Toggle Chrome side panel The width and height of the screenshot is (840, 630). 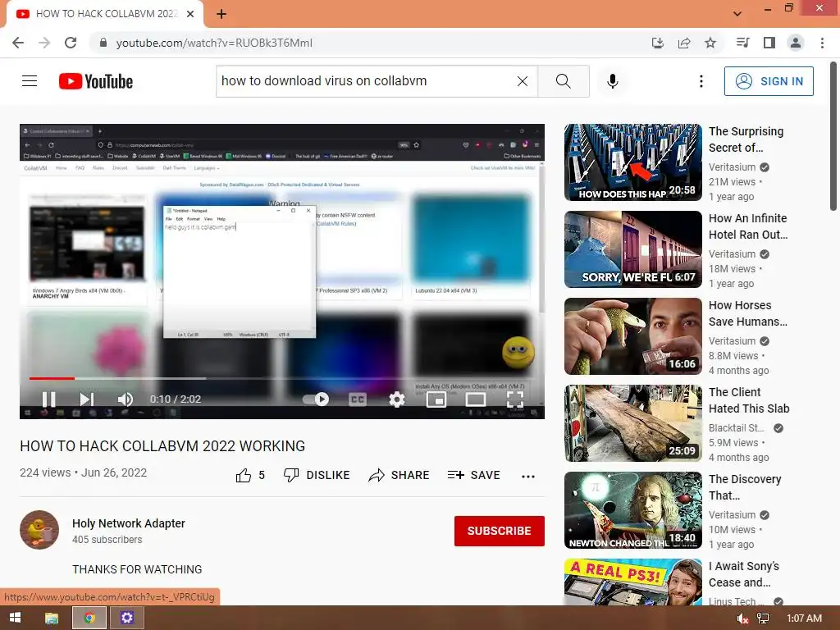(769, 43)
